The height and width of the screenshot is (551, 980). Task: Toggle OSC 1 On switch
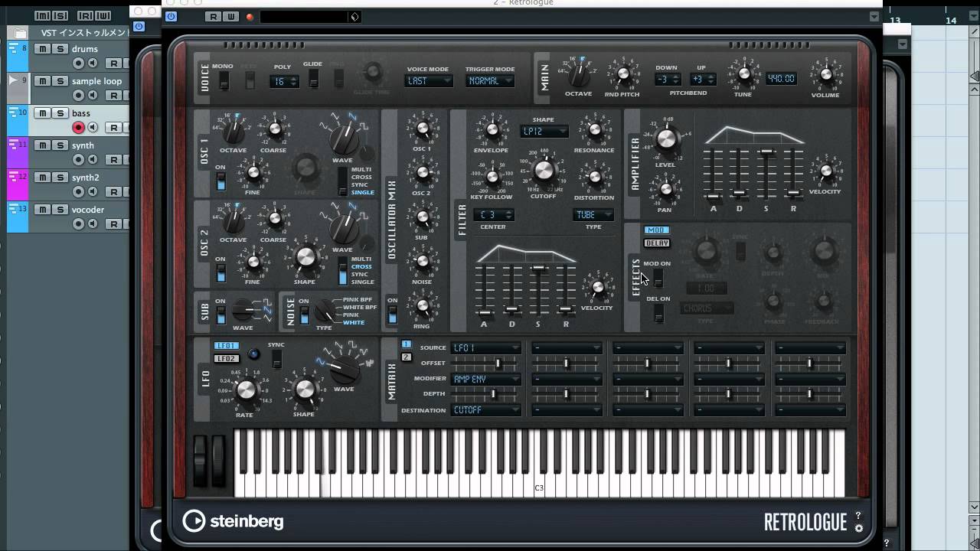pos(220,181)
